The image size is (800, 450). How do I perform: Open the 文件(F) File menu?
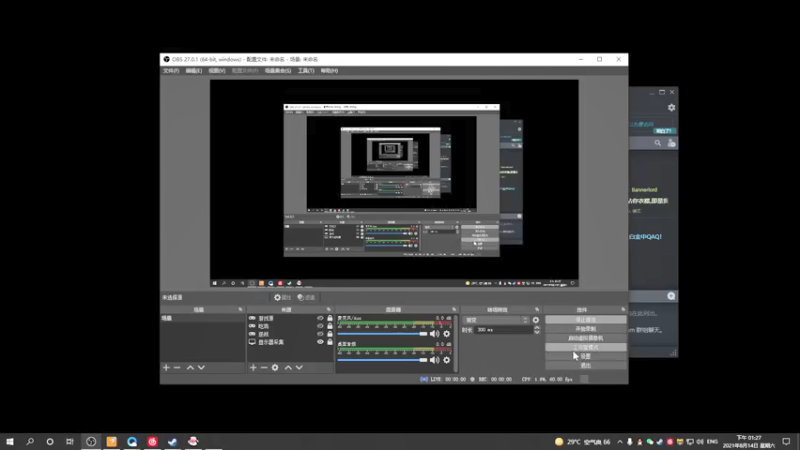pyautogui.click(x=171, y=71)
